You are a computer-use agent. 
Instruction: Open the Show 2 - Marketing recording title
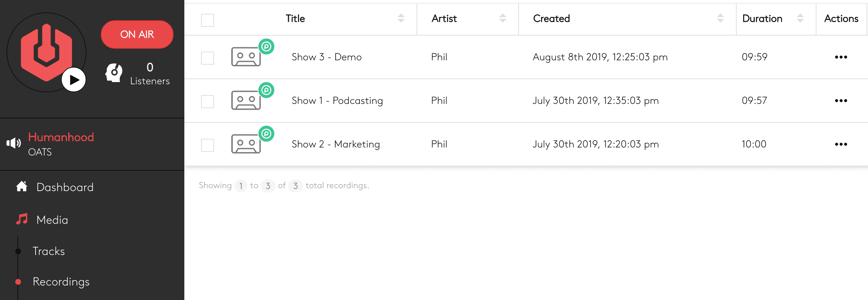point(336,144)
